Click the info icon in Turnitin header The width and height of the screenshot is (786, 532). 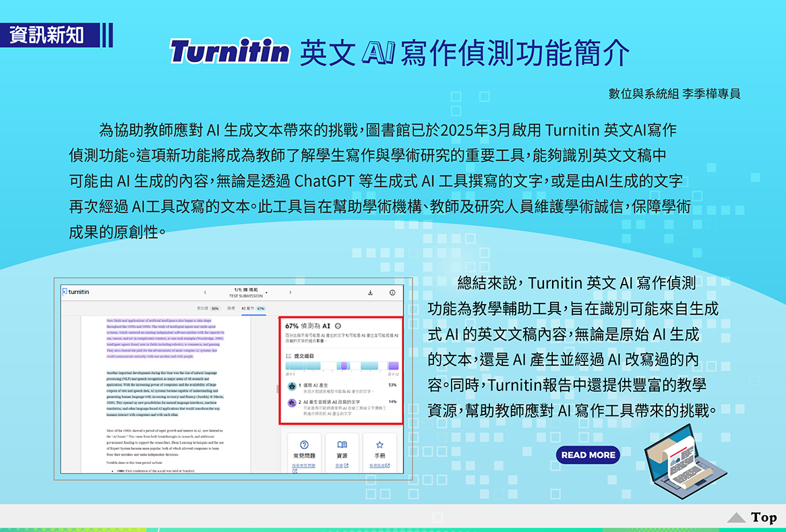coord(392,293)
